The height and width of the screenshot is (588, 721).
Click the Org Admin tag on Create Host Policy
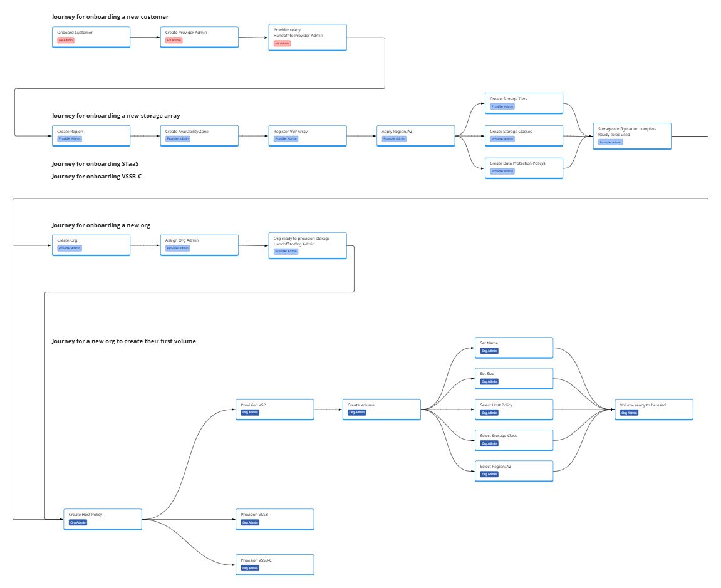point(78,523)
